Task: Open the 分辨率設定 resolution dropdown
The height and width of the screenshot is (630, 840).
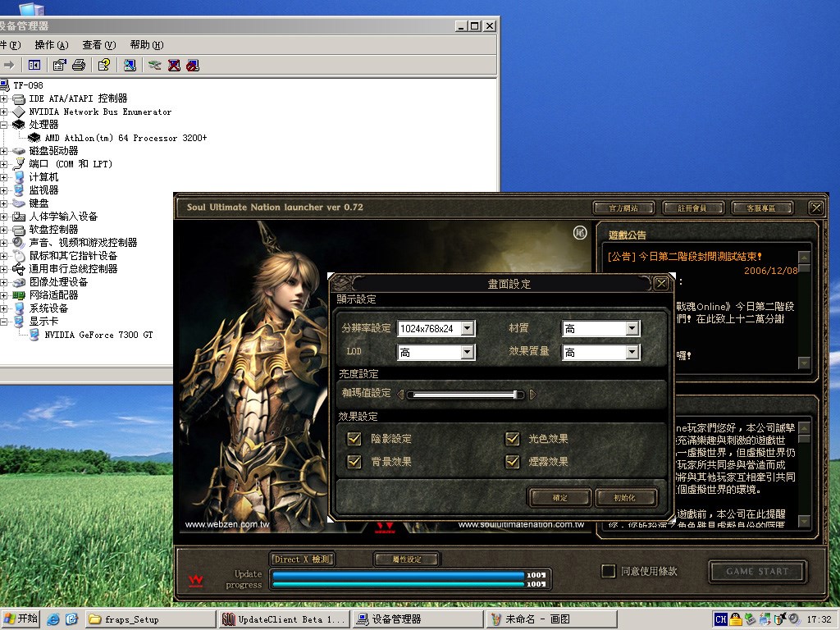Action: click(x=468, y=328)
